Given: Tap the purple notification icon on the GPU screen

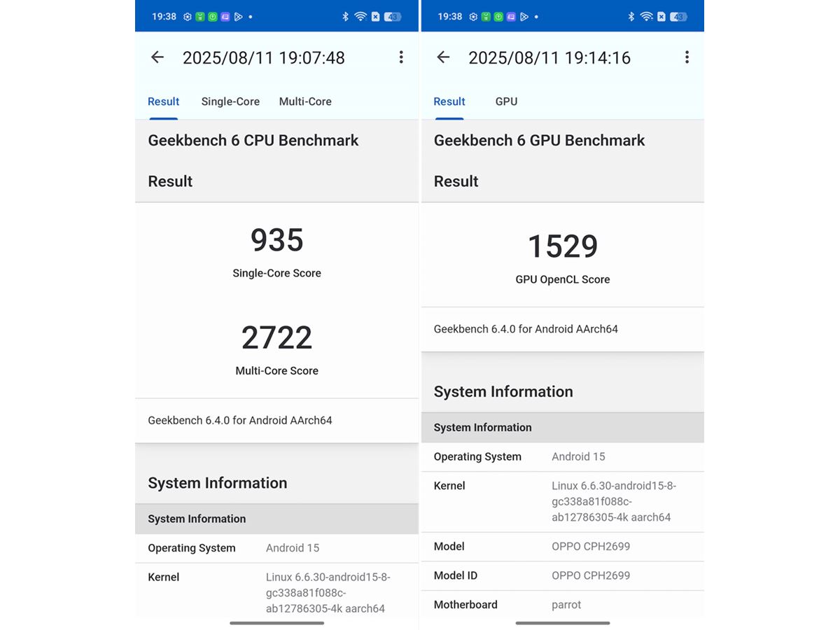Looking at the screenshot, I should click(x=511, y=16).
